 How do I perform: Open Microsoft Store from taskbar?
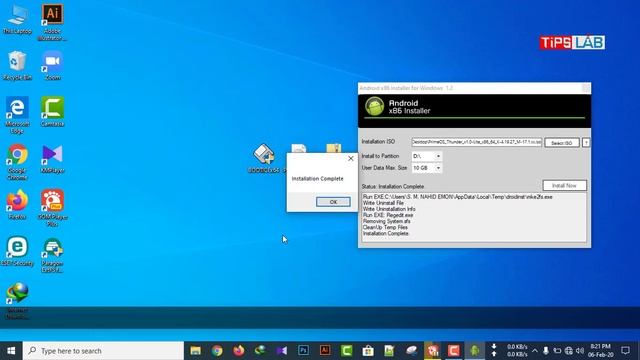pos(368,351)
